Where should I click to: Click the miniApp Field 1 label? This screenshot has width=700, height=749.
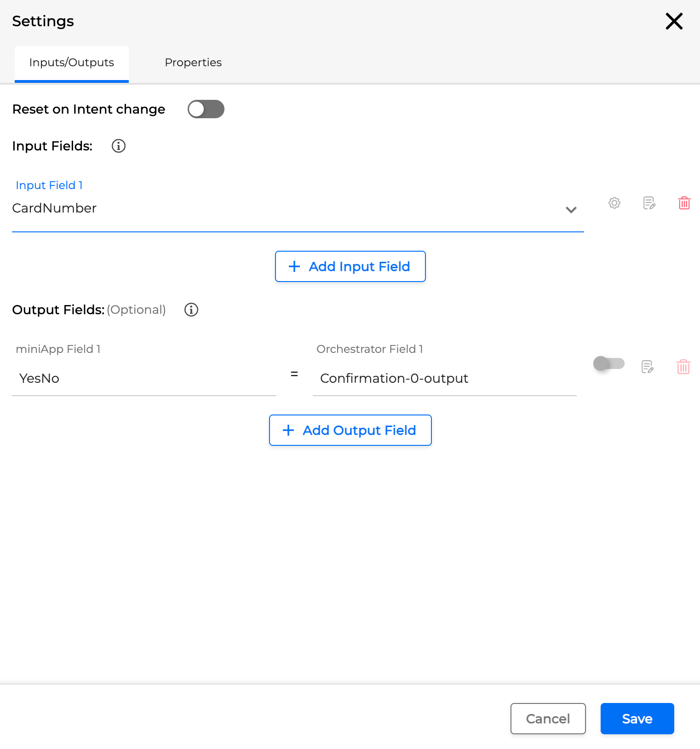coord(58,349)
